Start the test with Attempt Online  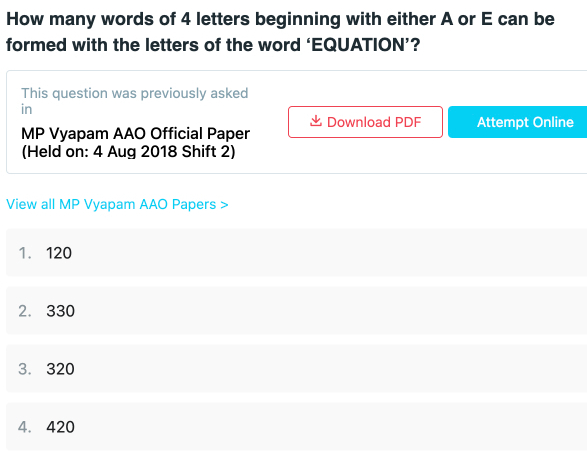coord(518,122)
